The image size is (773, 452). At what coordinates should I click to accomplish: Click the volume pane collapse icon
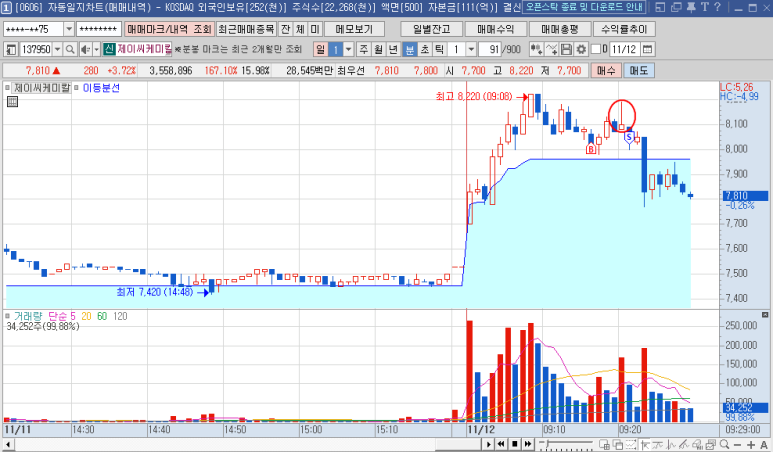765,314
